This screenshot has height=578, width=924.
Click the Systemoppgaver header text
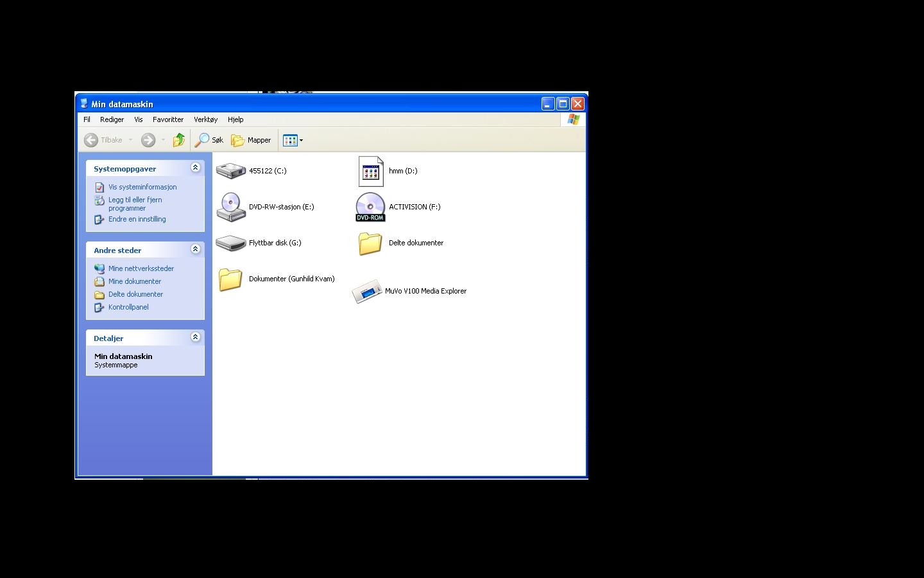point(125,169)
